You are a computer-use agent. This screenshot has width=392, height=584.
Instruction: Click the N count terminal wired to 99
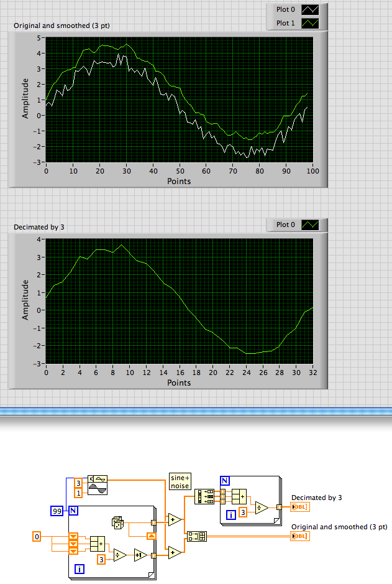(x=73, y=511)
